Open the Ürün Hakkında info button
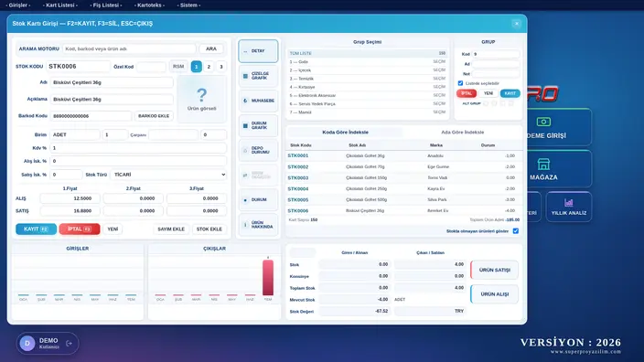The height and width of the screenshot is (362, 644). click(x=258, y=225)
